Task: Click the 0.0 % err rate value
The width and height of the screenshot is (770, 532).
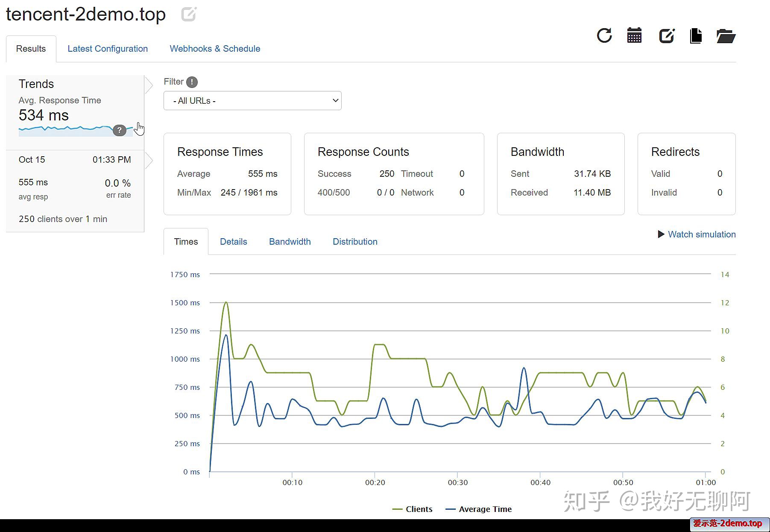Action: pos(118,183)
